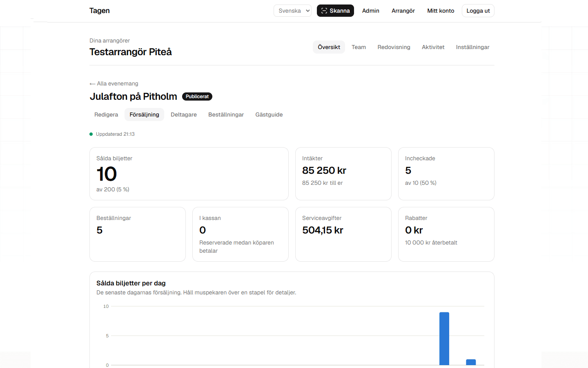Click the tall blue chart bar

[x=444, y=339]
